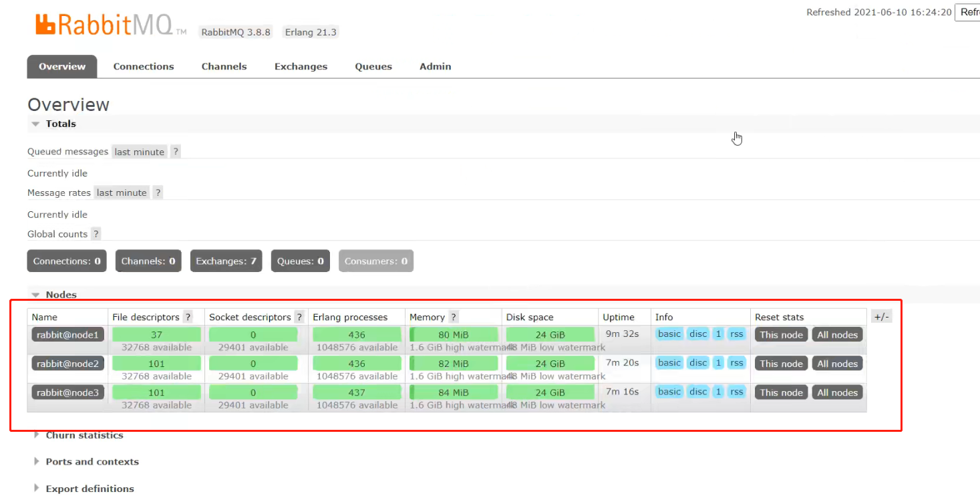Collapse the Totals section
The height and width of the screenshot is (496, 980).
pyautogui.click(x=53, y=124)
